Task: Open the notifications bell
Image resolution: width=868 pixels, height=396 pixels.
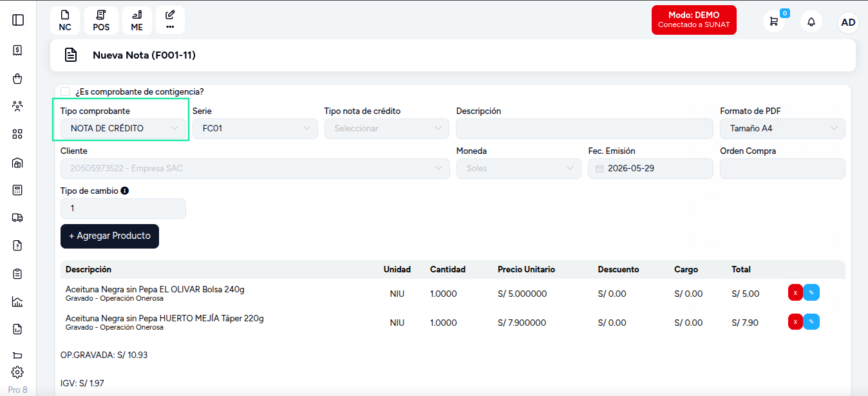Action: pyautogui.click(x=811, y=21)
